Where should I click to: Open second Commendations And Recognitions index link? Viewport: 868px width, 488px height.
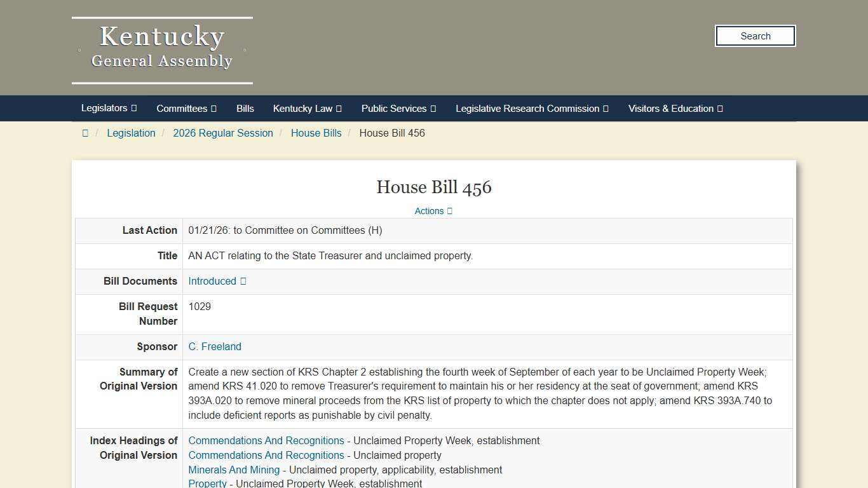pos(266,455)
